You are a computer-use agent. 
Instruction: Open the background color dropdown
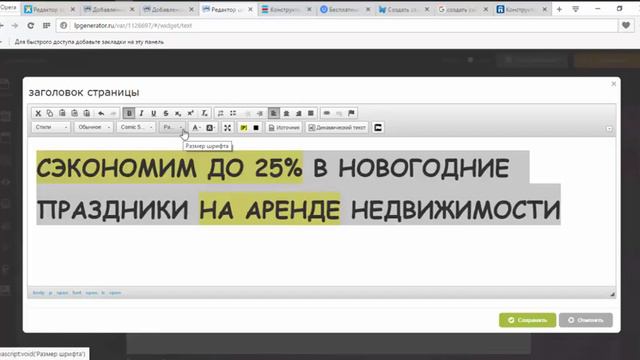(x=210, y=128)
